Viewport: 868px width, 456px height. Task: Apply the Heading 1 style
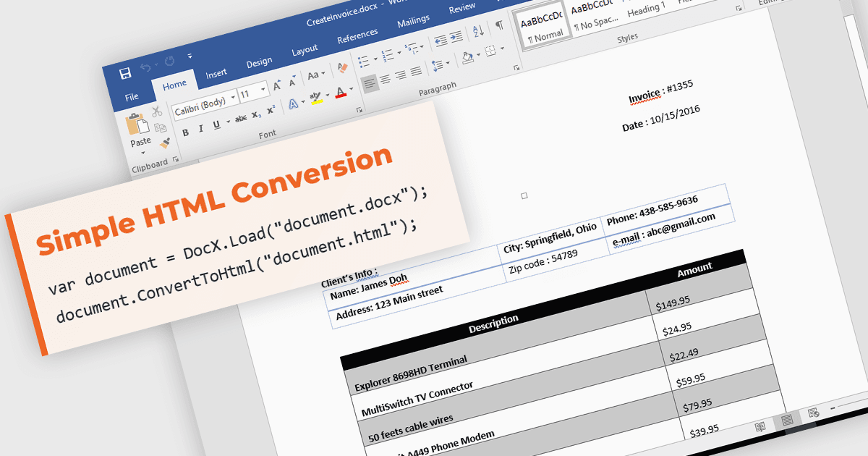pos(646,9)
